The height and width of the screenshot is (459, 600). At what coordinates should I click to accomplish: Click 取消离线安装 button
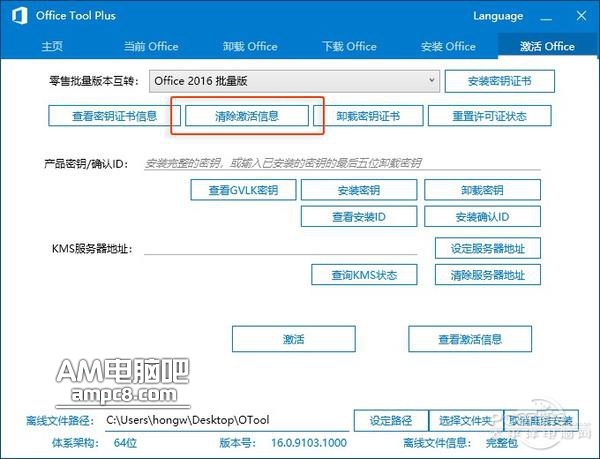click(541, 421)
